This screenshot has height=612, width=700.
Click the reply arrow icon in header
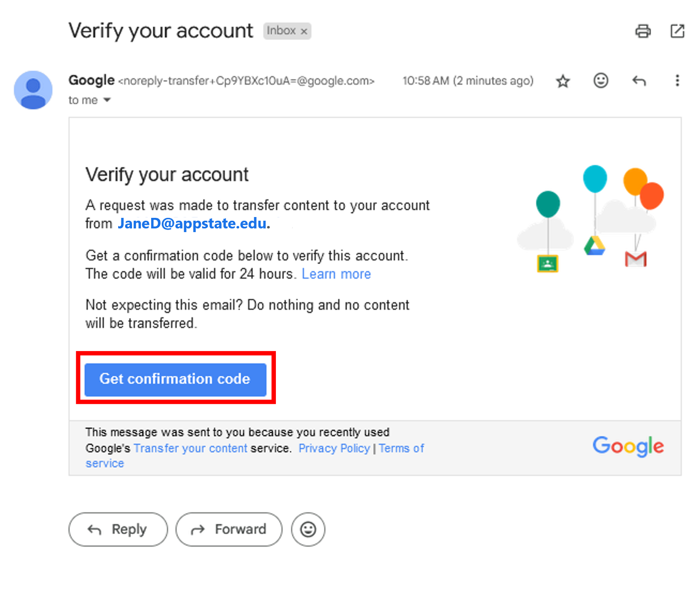point(639,81)
